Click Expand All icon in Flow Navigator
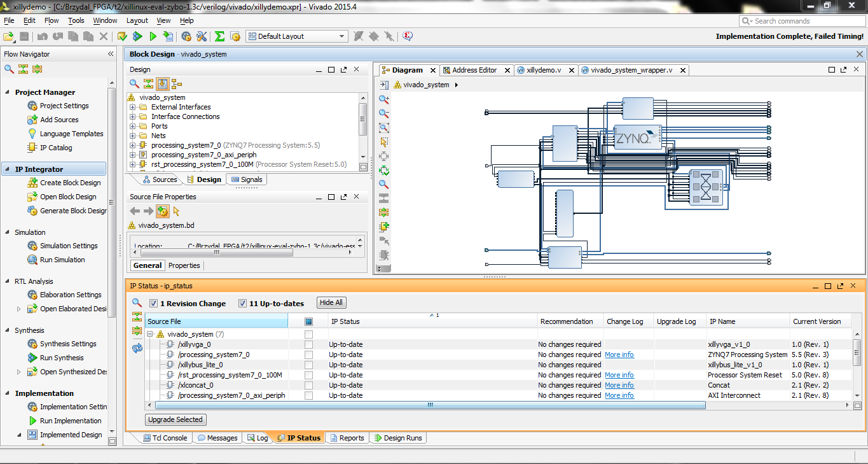The width and height of the screenshot is (868, 464). pos(37,69)
